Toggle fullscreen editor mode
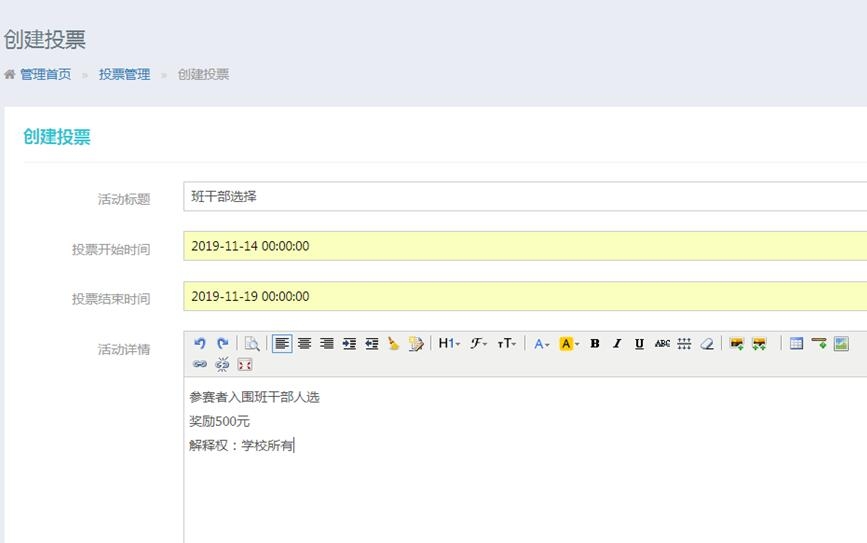The width and height of the screenshot is (867, 543). [245, 364]
